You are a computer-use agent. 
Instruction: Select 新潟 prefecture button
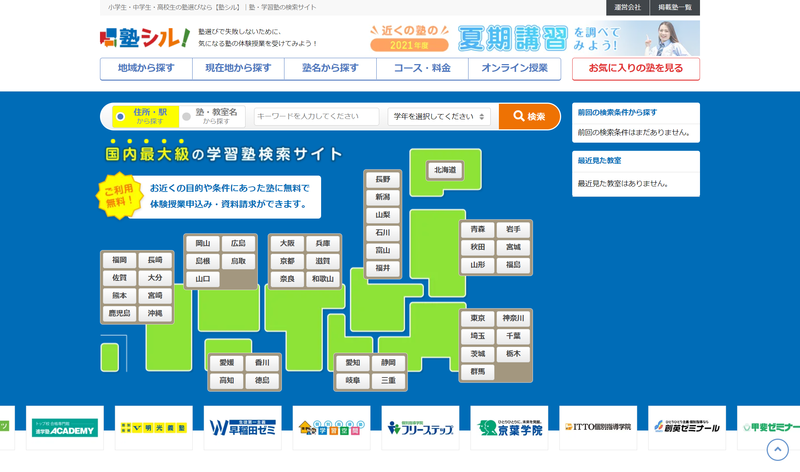383,197
